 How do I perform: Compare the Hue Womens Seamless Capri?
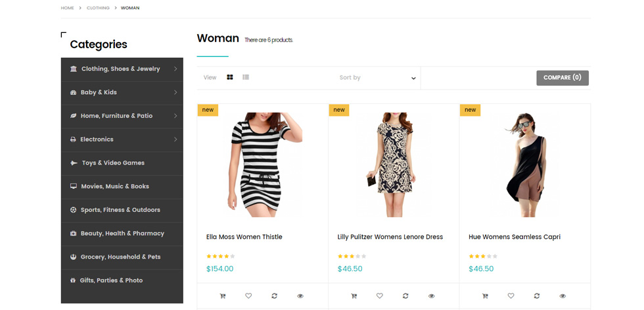point(537,296)
